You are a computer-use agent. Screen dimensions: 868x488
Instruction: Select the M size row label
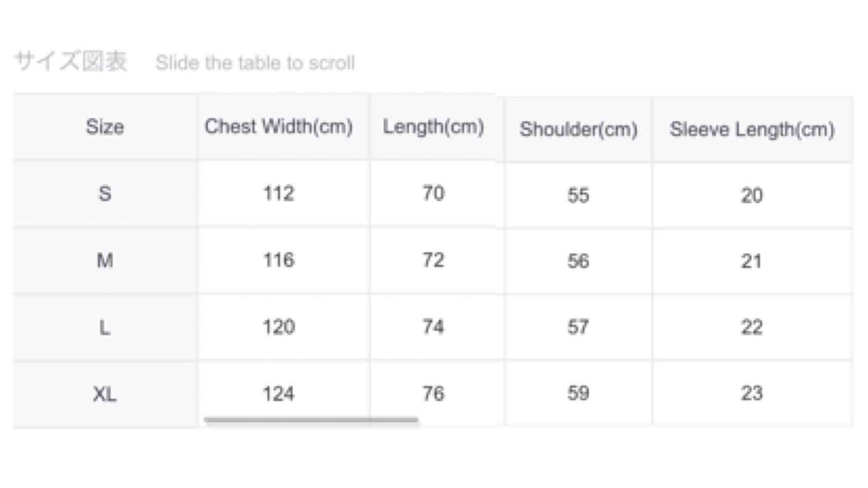click(x=105, y=261)
